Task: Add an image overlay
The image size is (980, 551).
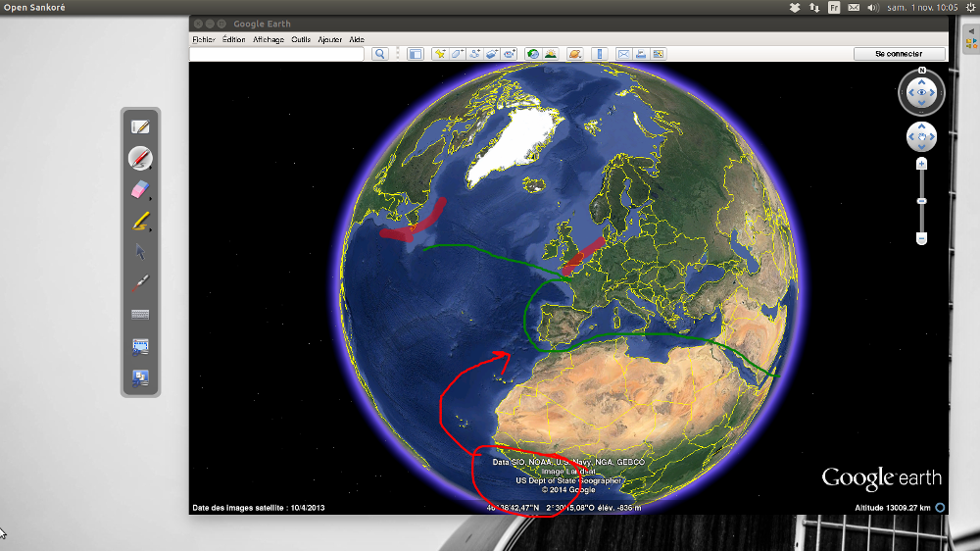Action: 492,54
